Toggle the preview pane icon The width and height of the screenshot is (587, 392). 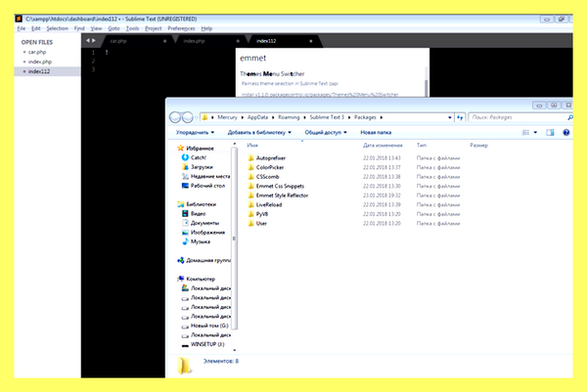pos(550,132)
